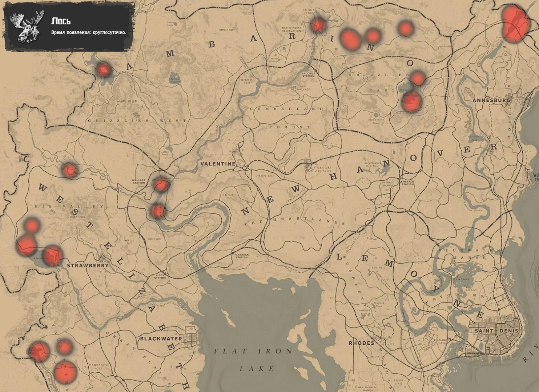Click the SAINT DENIS city label

click(496, 331)
